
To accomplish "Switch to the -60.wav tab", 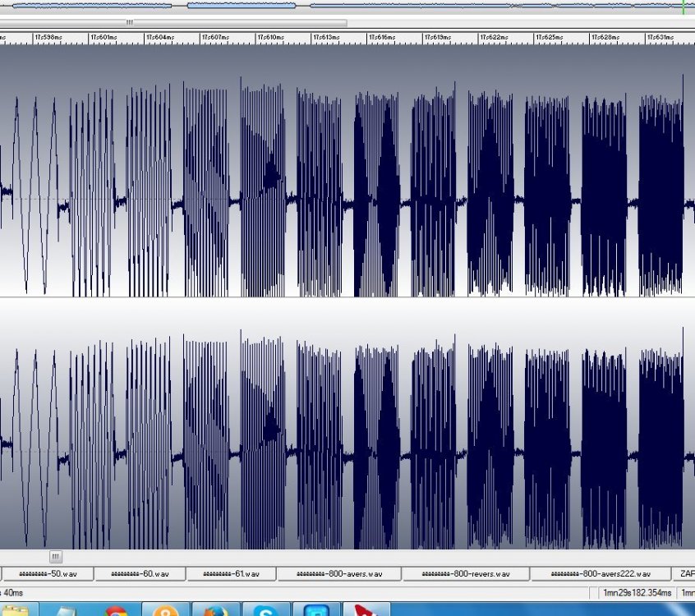I will click(x=140, y=573).
